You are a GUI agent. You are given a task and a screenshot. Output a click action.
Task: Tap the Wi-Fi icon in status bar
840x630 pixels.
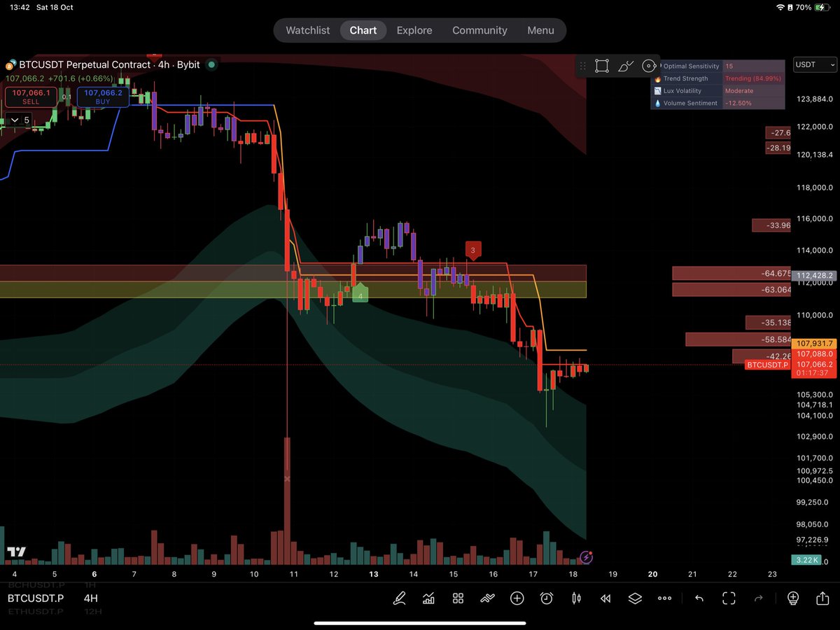(781, 7)
